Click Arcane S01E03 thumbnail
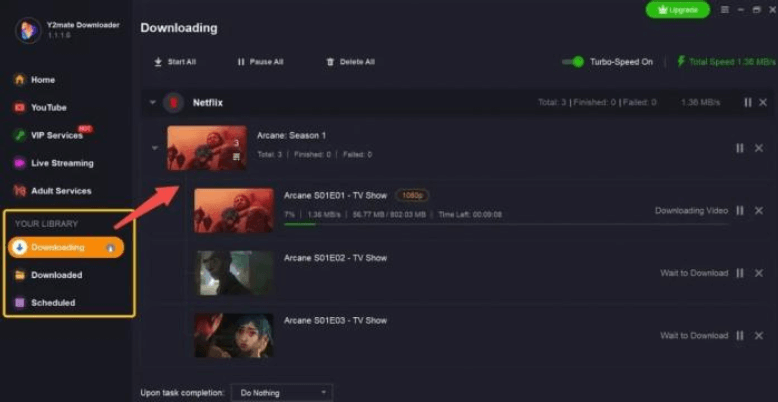The image size is (778, 402). [234, 335]
